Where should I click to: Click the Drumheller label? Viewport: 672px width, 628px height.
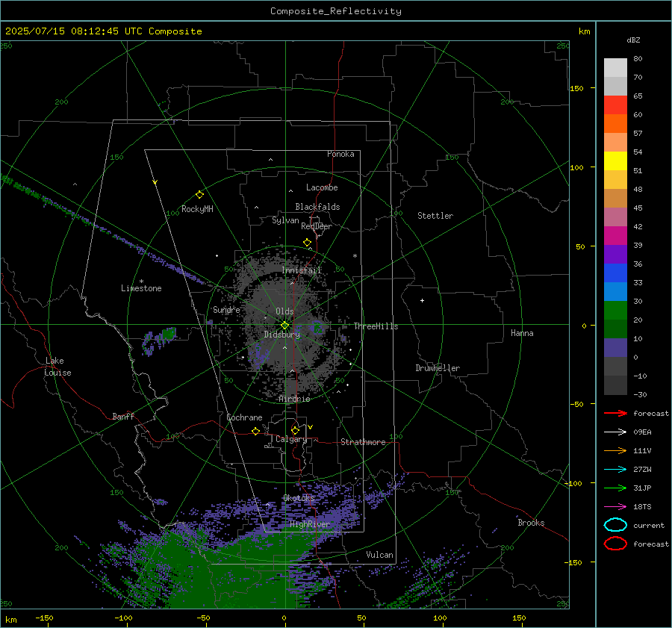[438, 368]
